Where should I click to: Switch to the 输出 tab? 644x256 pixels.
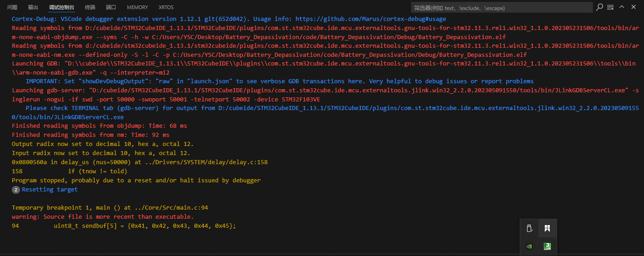point(33,7)
